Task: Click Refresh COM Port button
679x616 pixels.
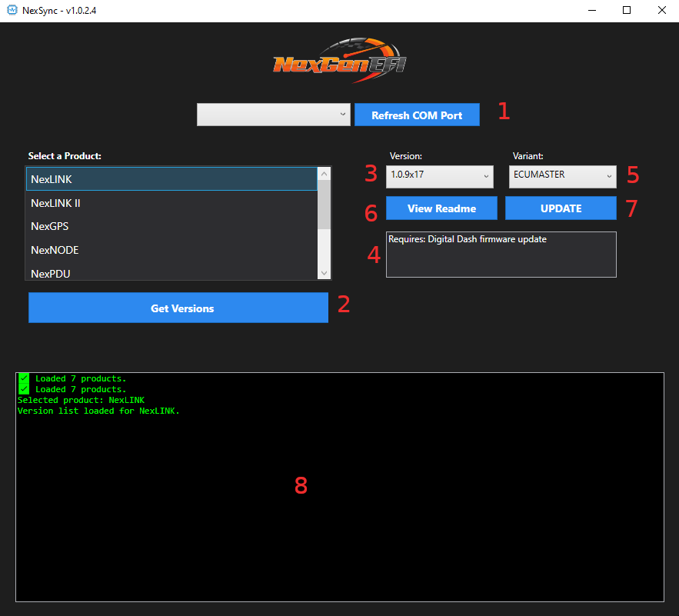Action: click(x=417, y=115)
